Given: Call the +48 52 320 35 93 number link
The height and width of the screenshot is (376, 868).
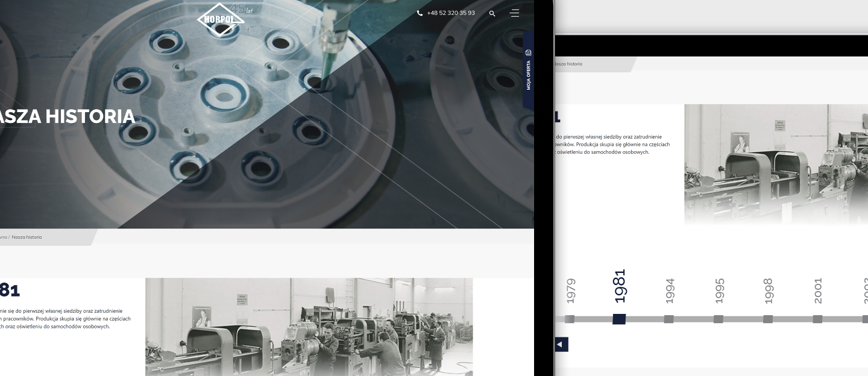Looking at the screenshot, I should click(450, 13).
